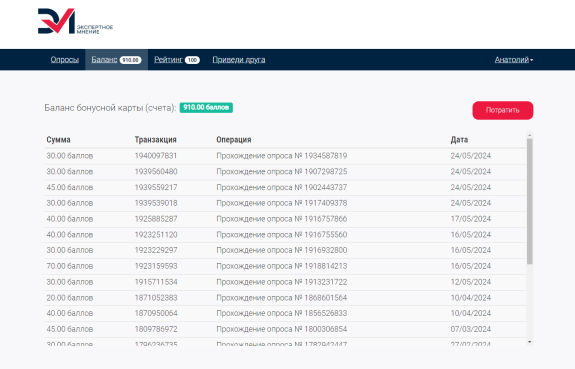Select the row for опрос № 1918814213
Viewport: 575px width, 369px height.
point(285,266)
